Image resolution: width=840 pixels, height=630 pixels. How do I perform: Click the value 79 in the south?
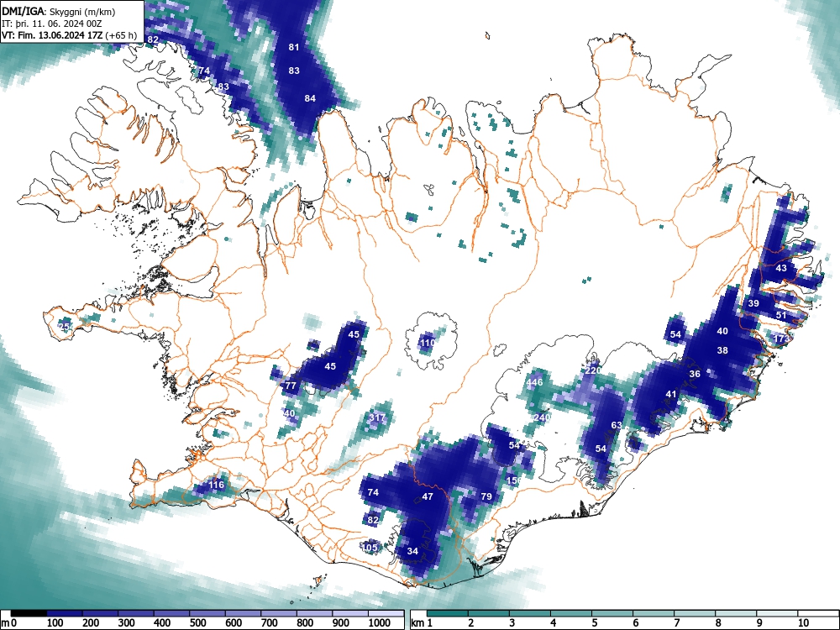pos(486,496)
